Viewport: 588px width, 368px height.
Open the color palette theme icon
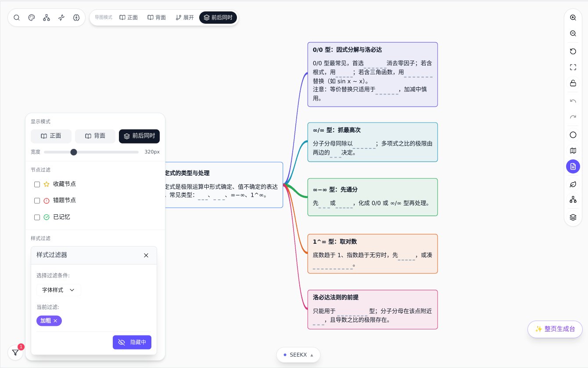click(x=32, y=18)
